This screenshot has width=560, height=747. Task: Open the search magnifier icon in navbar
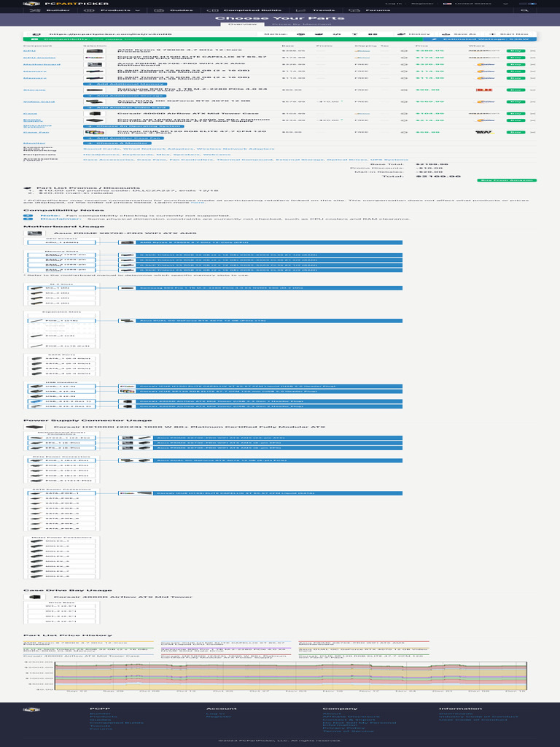[524, 10]
